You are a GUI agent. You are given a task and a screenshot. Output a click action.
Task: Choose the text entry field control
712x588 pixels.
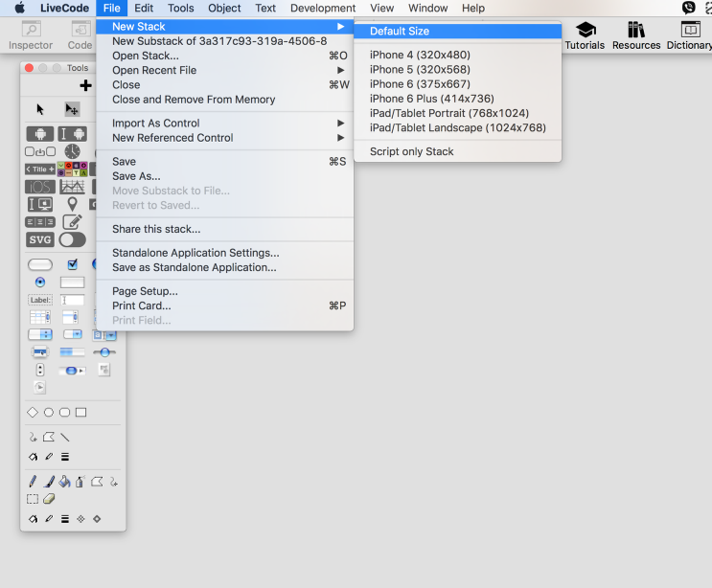click(x=72, y=300)
